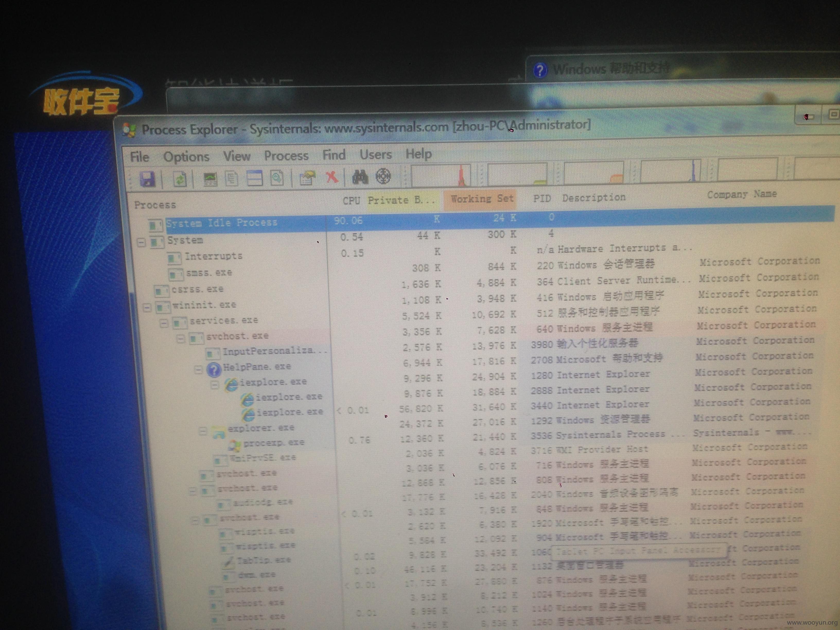Select the dwm.exe process
The width and height of the screenshot is (840, 630).
(x=256, y=575)
